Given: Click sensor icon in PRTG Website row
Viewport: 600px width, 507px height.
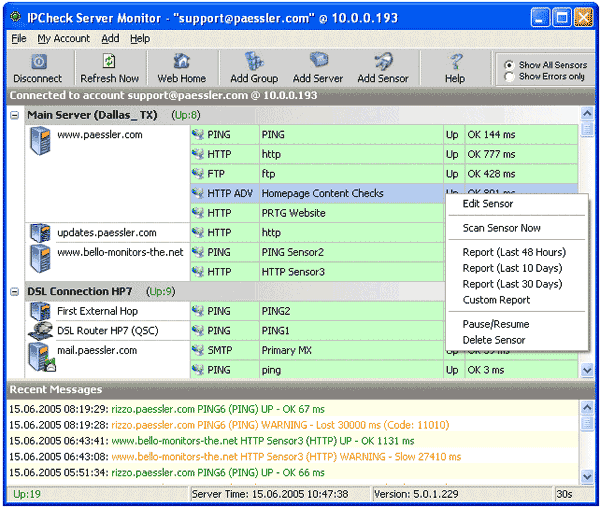Looking at the screenshot, I should [x=197, y=213].
